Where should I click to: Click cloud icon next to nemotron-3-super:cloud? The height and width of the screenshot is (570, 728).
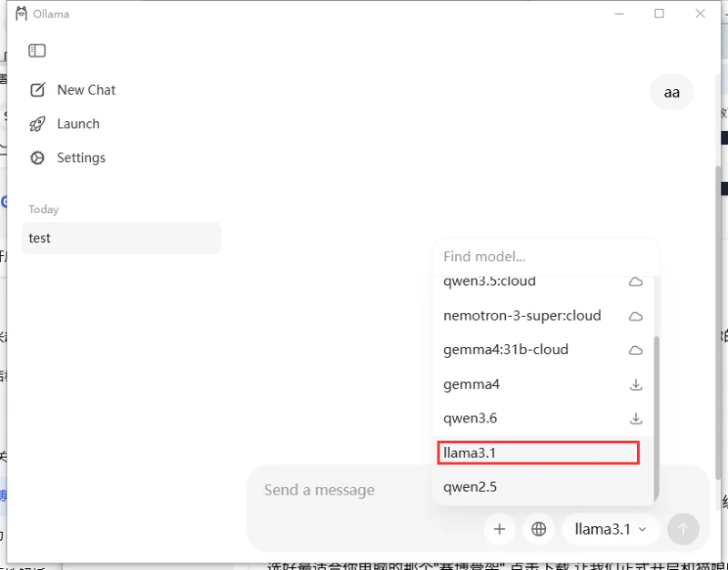coord(635,316)
